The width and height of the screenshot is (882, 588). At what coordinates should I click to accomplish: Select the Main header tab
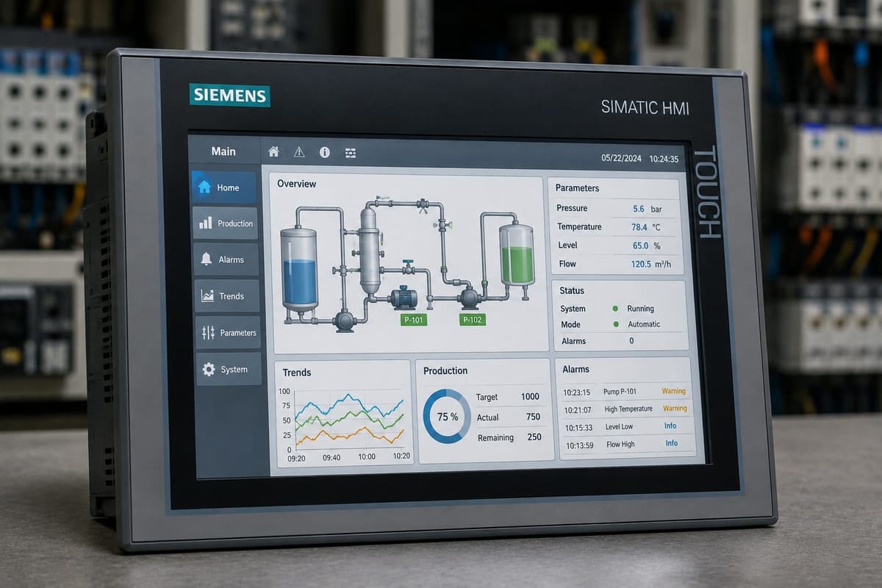[223, 151]
